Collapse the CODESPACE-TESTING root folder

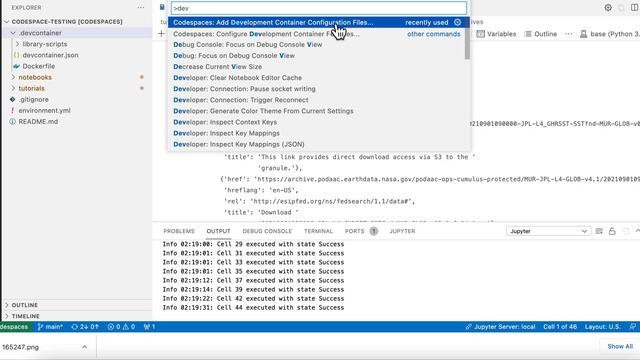coord(7,22)
